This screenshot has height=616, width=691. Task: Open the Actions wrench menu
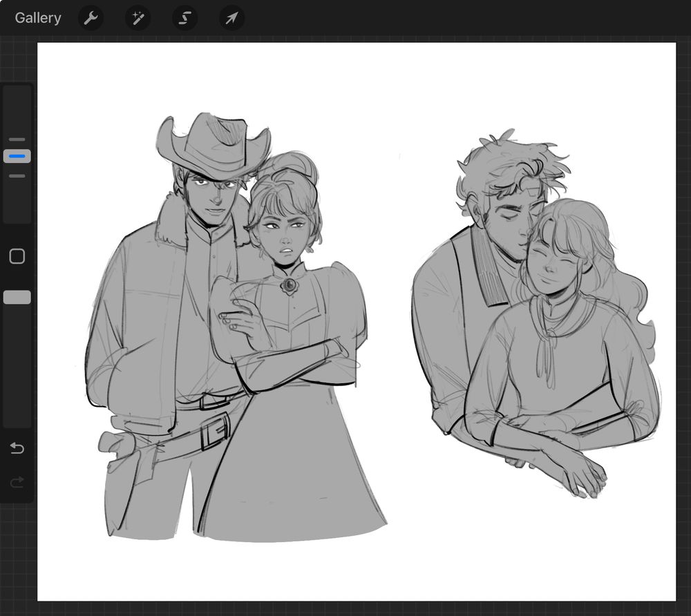[x=91, y=18]
